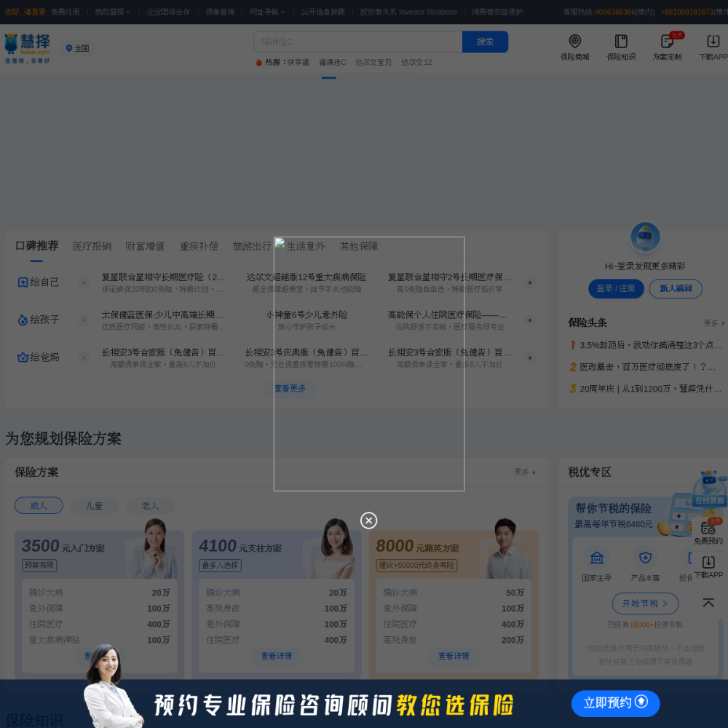Screen dimensions: 728x728
Task: Open hot search link 达尔文12
Action: pyautogui.click(x=416, y=62)
